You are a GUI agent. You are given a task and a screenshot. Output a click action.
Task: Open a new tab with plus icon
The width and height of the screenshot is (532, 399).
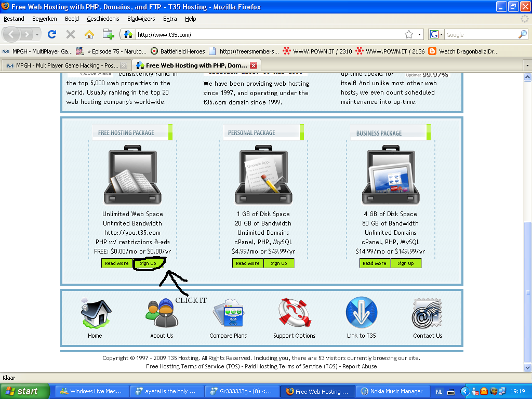click(x=108, y=34)
